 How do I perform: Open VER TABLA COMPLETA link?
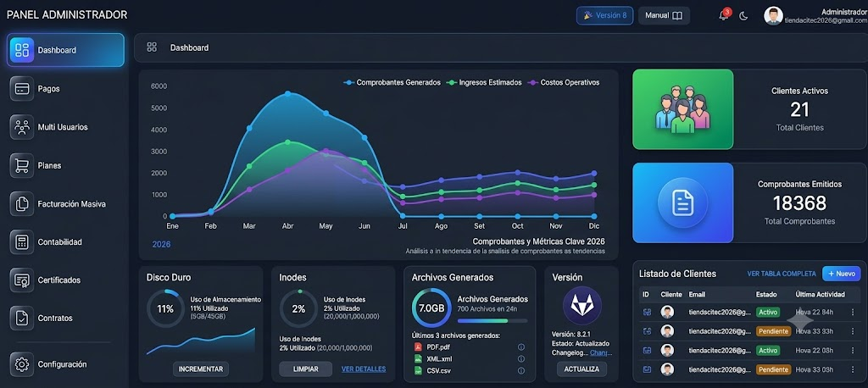(x=781, y=274)
